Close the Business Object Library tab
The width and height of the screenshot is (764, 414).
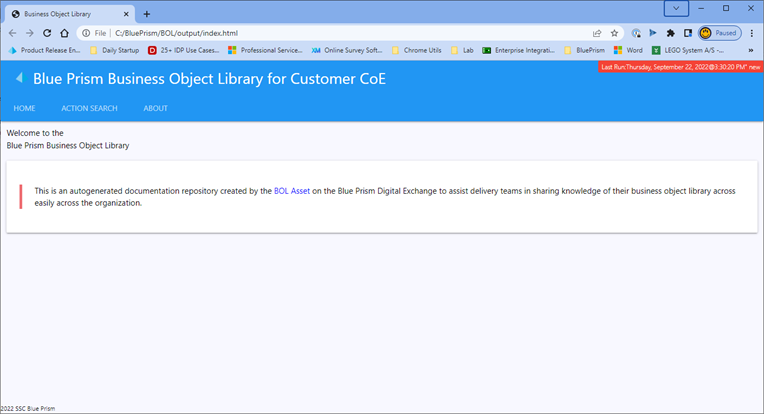pos(126,14)
